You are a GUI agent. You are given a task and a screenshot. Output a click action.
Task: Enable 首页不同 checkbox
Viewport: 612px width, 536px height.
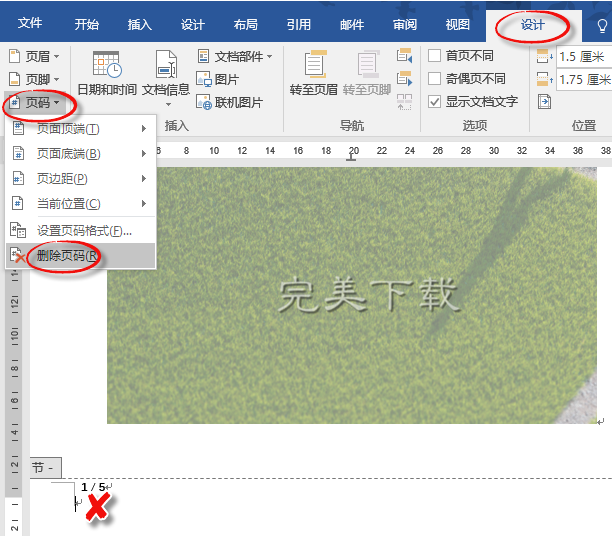[434, 55]
